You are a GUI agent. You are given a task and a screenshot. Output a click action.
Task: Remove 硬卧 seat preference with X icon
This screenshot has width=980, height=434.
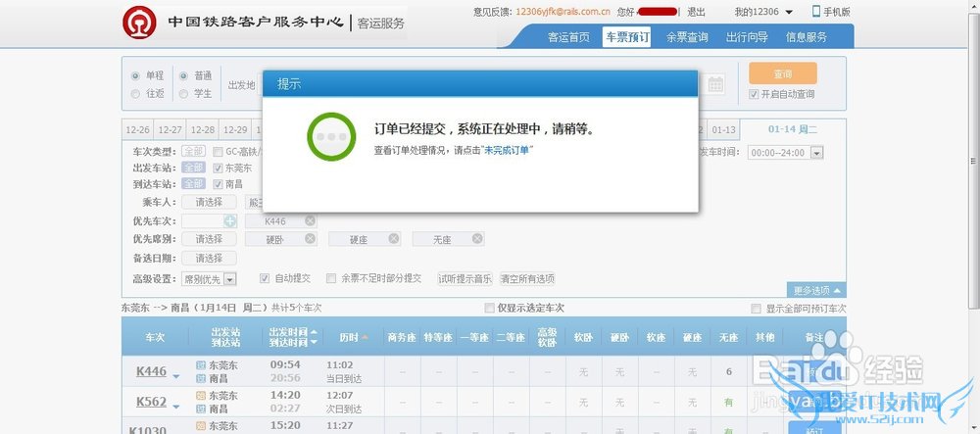click(x=310, y=238)
